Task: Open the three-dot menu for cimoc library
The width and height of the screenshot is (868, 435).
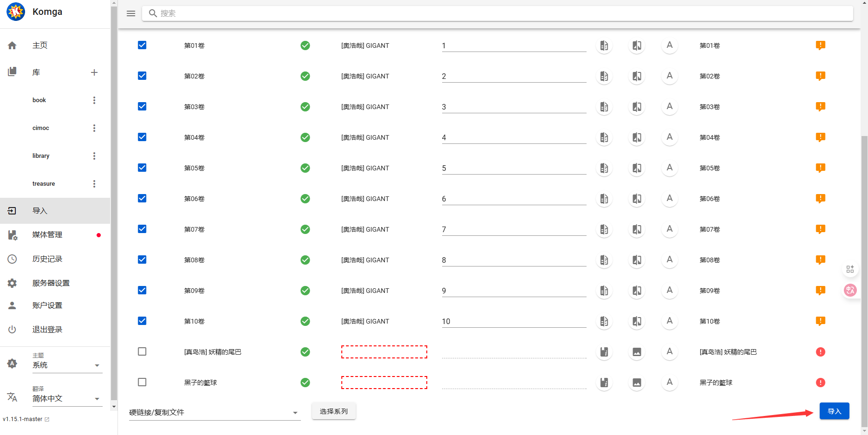Action: pyautogui.click(x=94, y=128)
